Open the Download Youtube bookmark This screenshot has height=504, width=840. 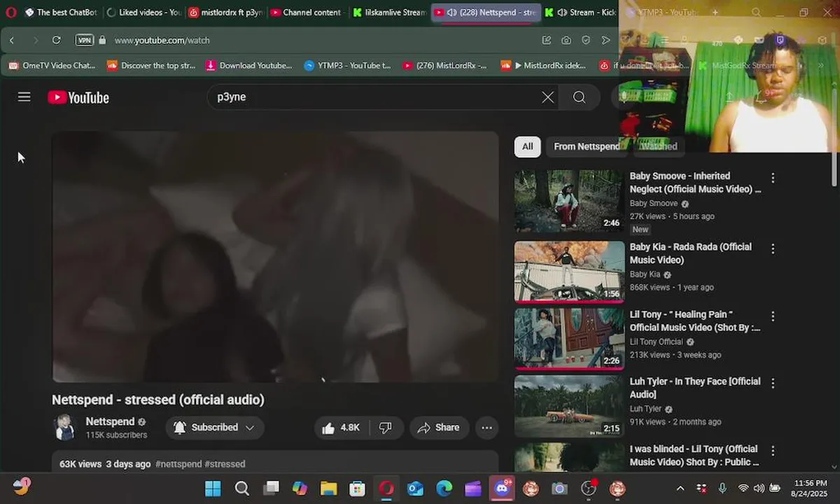[249, 66]
